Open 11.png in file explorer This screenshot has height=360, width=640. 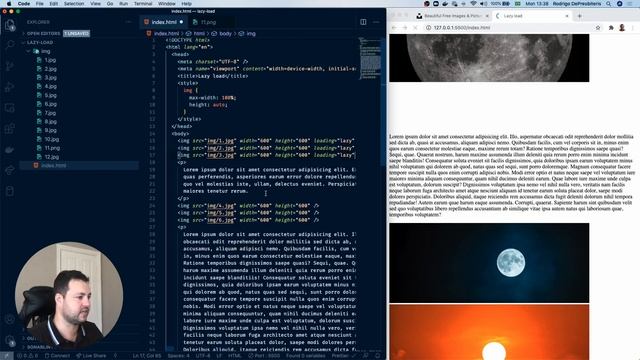[x=52, y=148]
